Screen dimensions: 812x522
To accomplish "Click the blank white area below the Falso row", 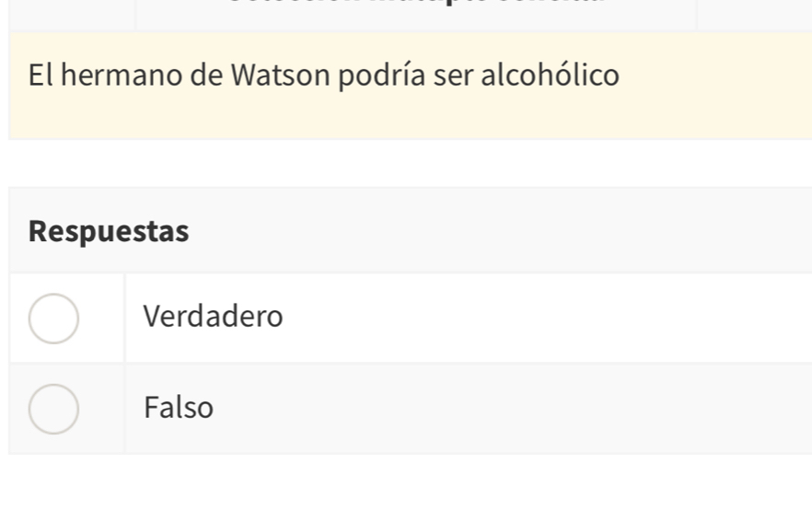I will coord(405,488).
